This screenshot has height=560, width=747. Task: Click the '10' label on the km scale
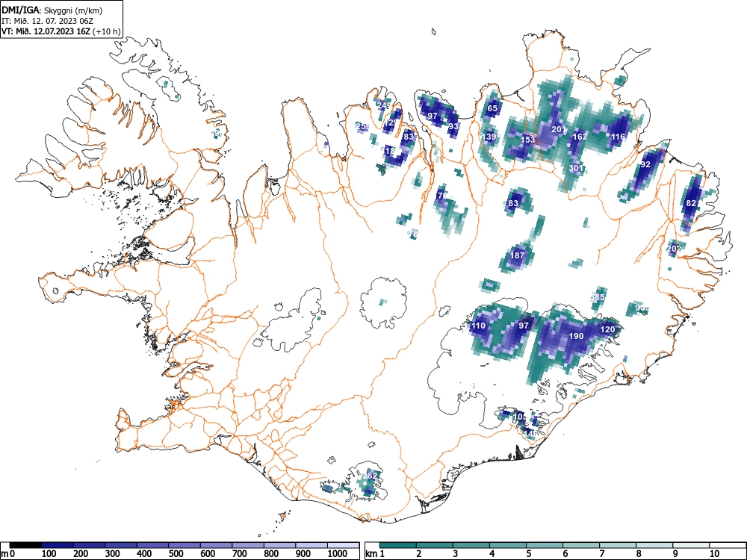click(x=713, y=554)
